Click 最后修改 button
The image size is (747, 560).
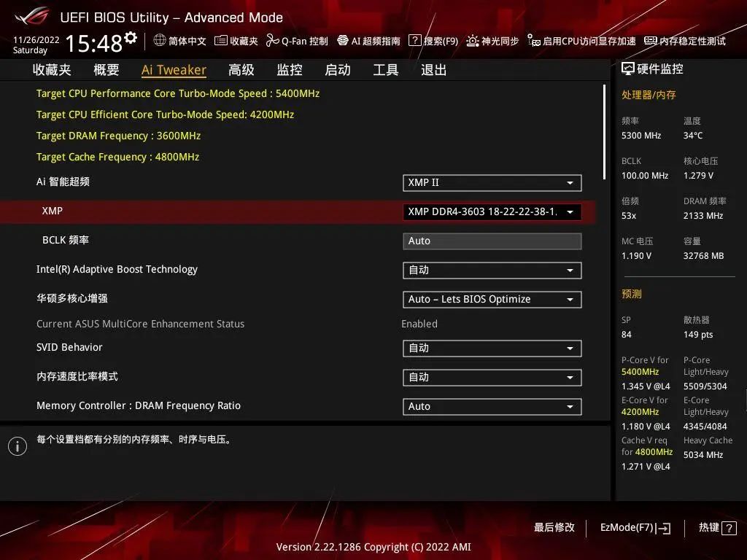click(554, 528)
